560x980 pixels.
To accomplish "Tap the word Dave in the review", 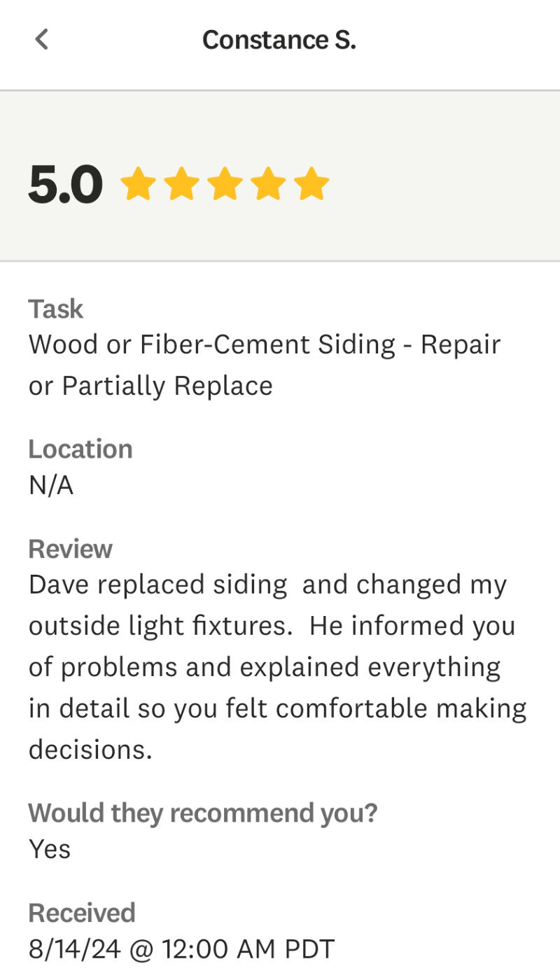I will (x=59, y=585).
